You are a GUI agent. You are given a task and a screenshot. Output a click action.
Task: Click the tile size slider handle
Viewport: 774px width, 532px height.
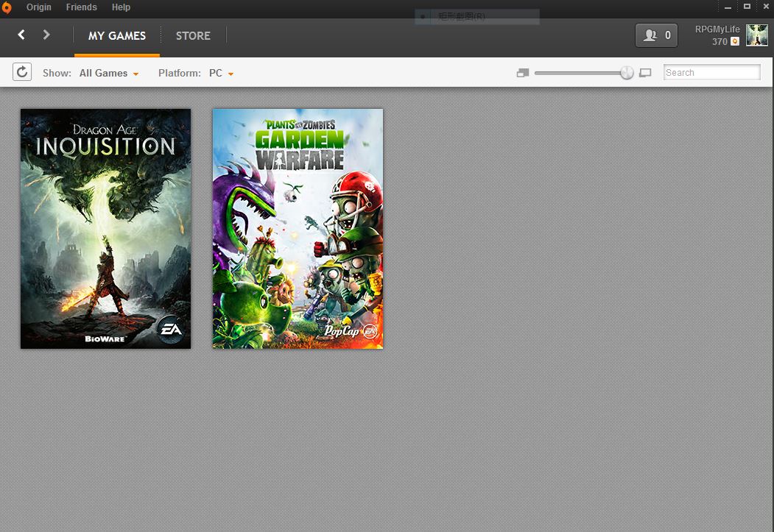pyautogui.click(x=627, y=73)
